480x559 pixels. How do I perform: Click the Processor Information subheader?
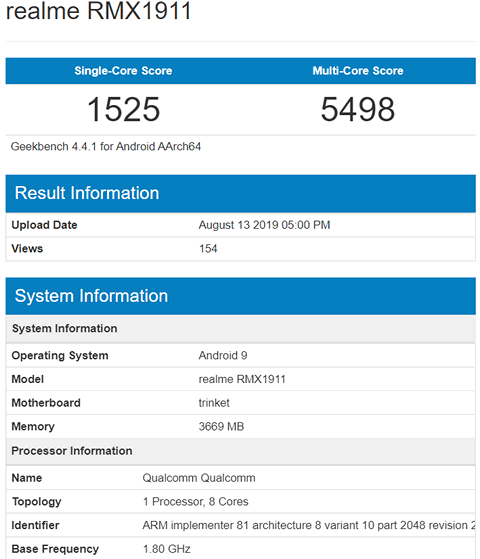[240, 451]
